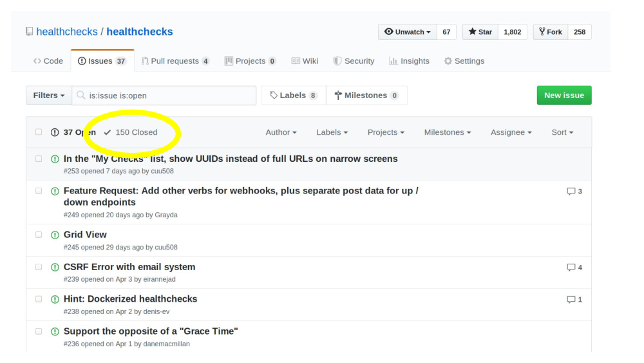Check the box for issue #253
Viewport: 644px width, 363px height.
tap(39, 159)
